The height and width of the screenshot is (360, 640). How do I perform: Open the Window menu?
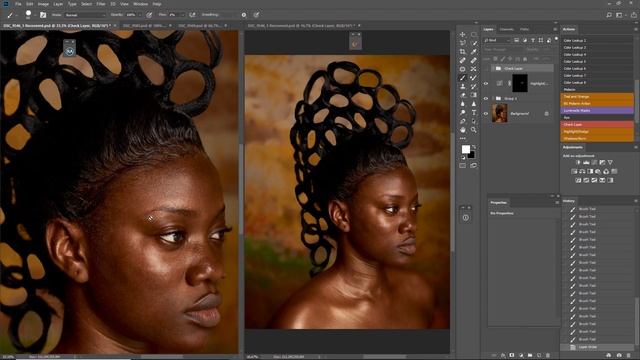pyautogui.click(x=140, y=4)
